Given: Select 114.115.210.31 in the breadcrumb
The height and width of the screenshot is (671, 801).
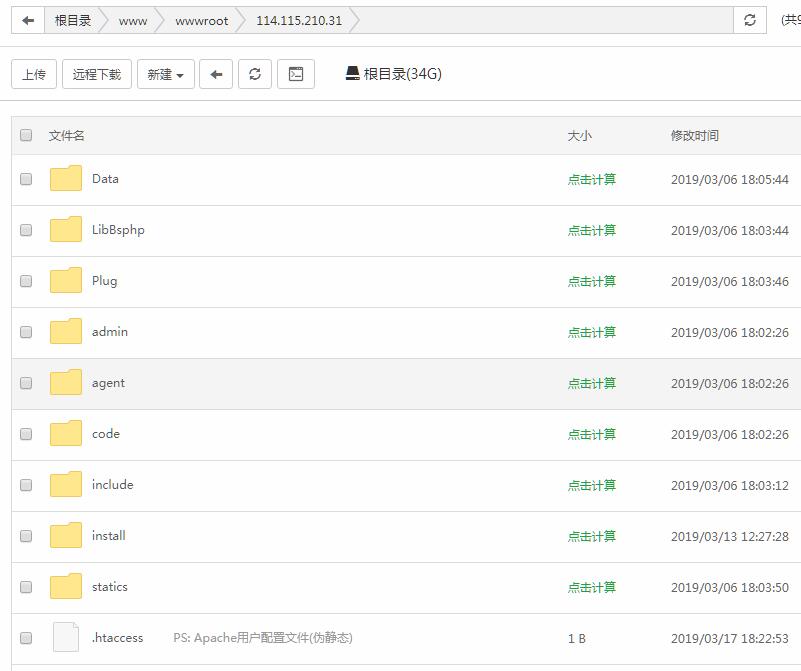Looking at the screenshot, I should coord(299,20).
